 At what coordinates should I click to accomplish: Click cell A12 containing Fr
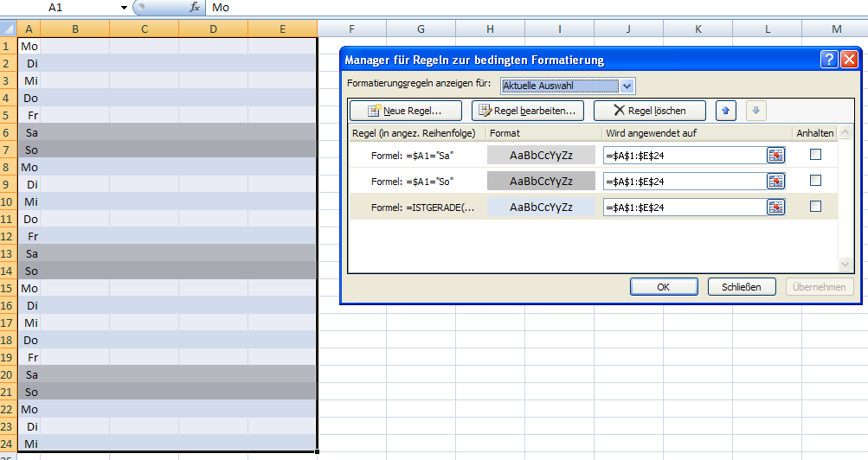click(29, 236)
